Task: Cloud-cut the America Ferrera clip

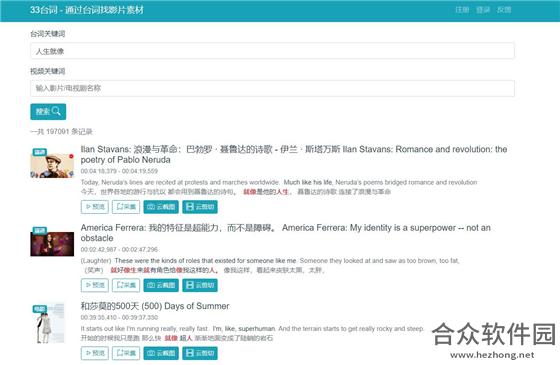Action: tap(200, 285)
